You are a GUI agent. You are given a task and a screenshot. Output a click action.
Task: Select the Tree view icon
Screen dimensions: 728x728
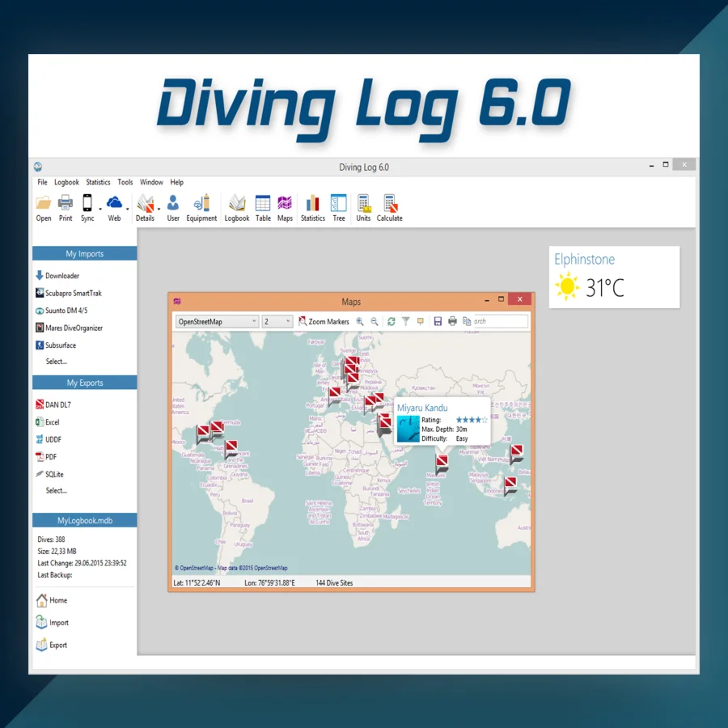point(339,204)
